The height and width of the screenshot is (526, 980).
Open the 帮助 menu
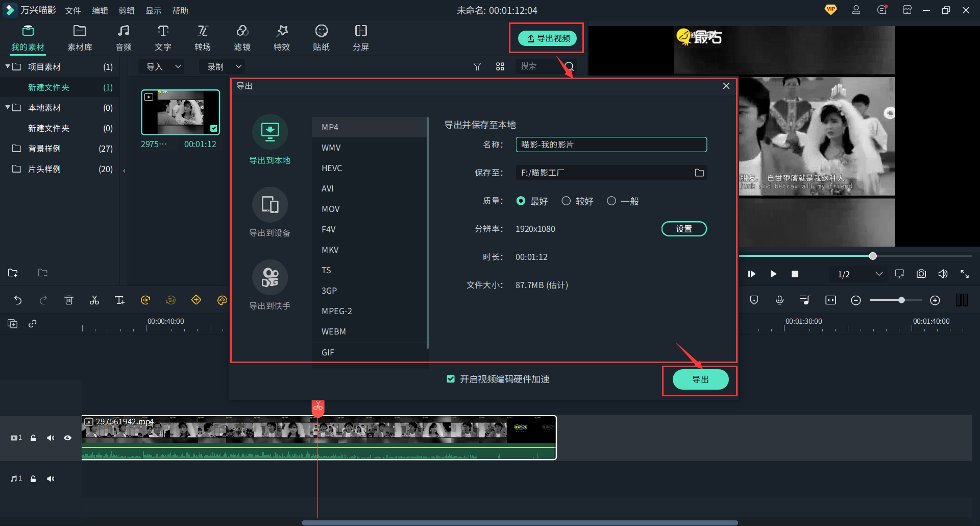click(180, 10)
